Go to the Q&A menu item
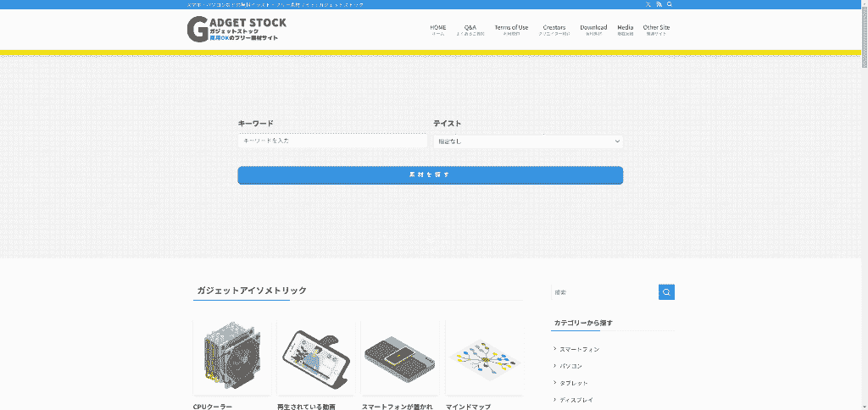Viewport: 868px width, 410px height. [470, 30]
